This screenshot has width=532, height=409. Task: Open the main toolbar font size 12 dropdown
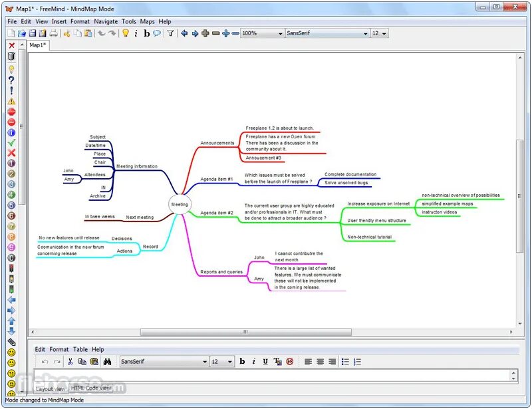tap(379, 33)
